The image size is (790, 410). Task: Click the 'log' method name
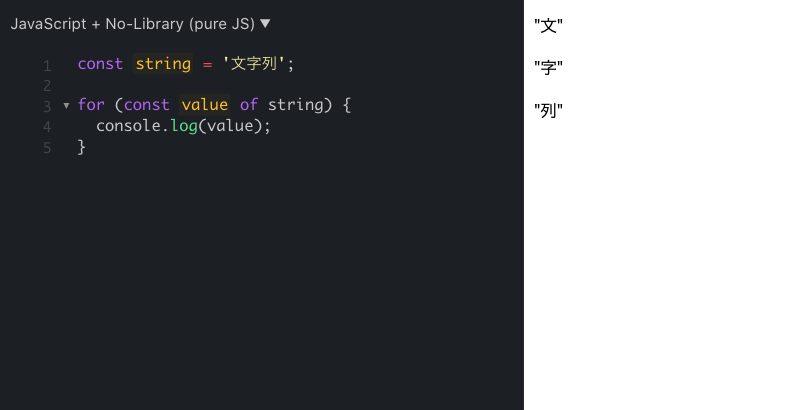[184, 126]
